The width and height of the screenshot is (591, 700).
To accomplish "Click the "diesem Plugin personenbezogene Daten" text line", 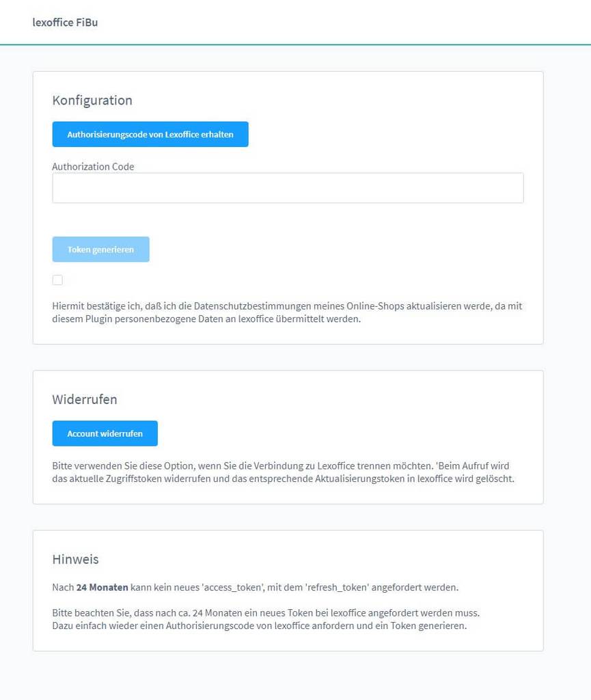I will tap(206, 319).
